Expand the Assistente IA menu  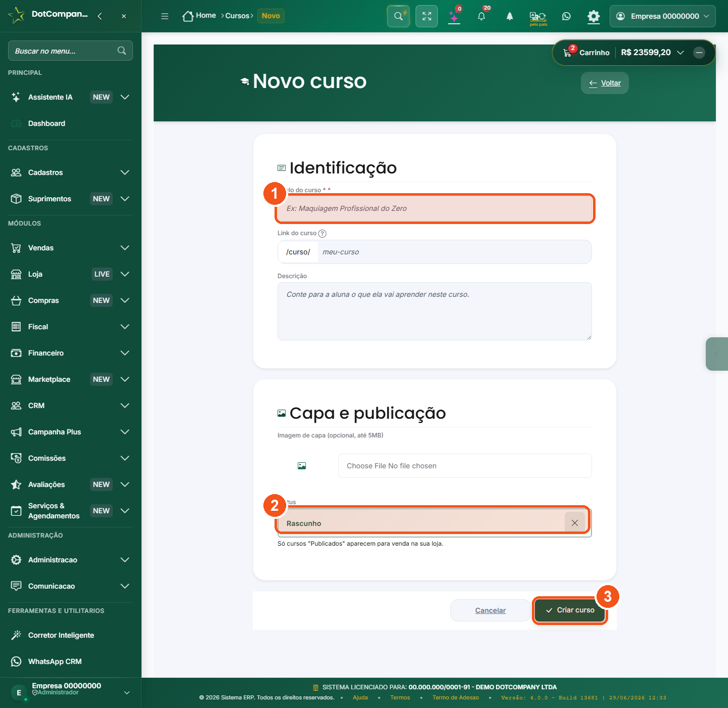tap(125, 97)
